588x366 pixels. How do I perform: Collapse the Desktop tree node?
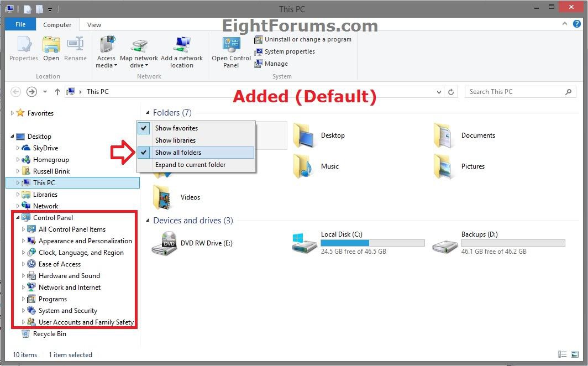pyautogui.click(x=12, y=137)
